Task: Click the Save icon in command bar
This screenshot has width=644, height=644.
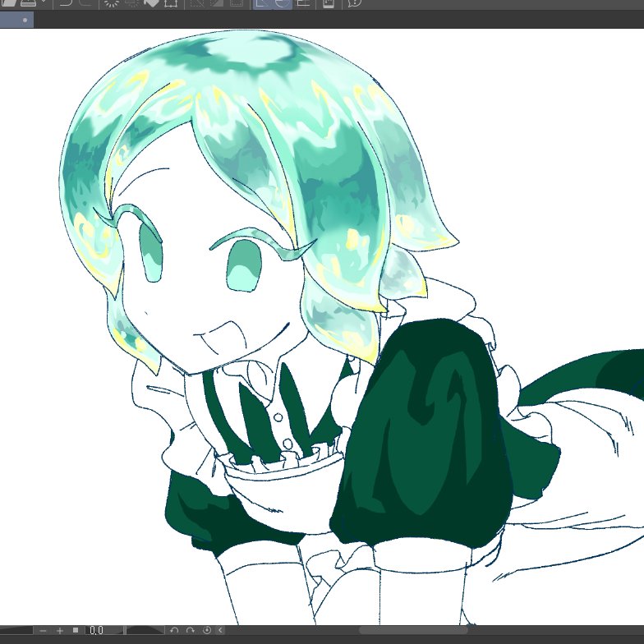Action: pyautogui.click(x=28, y=3)
